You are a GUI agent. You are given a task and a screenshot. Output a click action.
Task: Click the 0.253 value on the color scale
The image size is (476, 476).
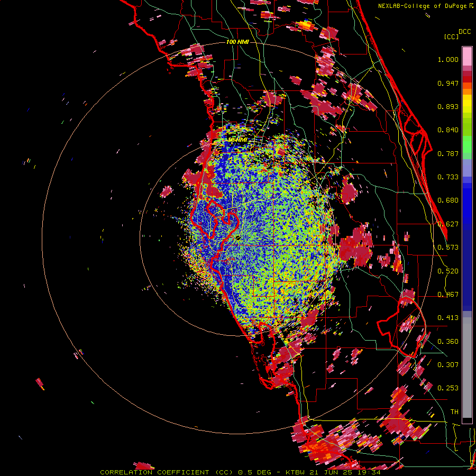[x=448, y=388]
